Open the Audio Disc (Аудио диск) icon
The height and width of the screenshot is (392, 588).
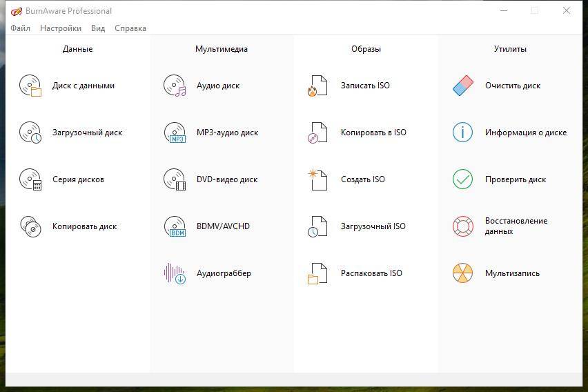pos(175,86)
